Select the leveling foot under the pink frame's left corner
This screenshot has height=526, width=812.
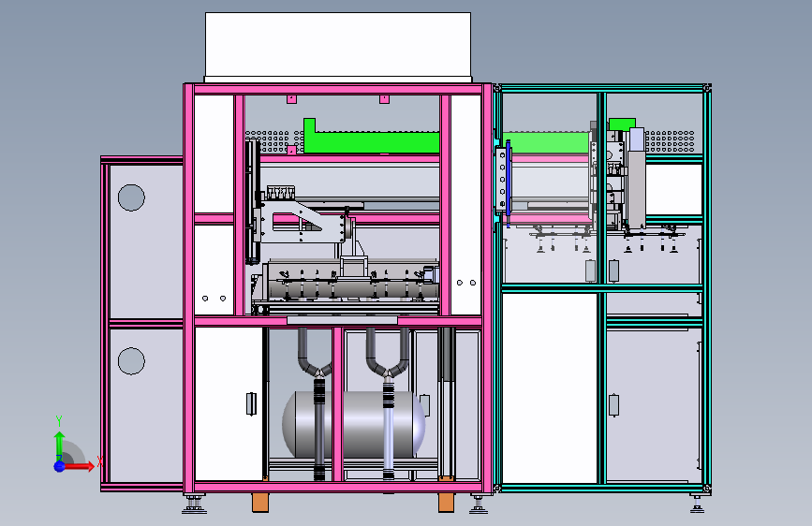[194, 504]
